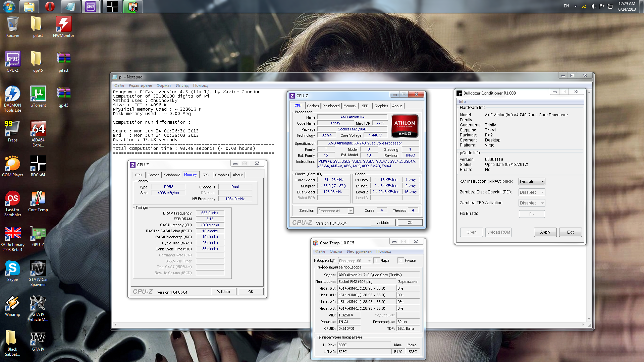Viewport: 644px width, 362px height.
Task: Click Validate in right CPU-Z window
Action: tap(383, 223)
